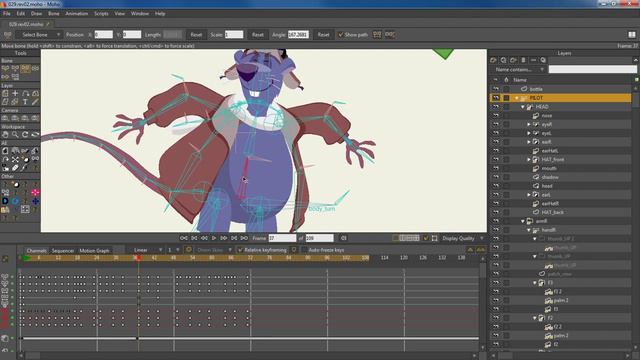640x360 pixels.
Task: Open the Name contains filter dropdown
Action: coord(518,70)
